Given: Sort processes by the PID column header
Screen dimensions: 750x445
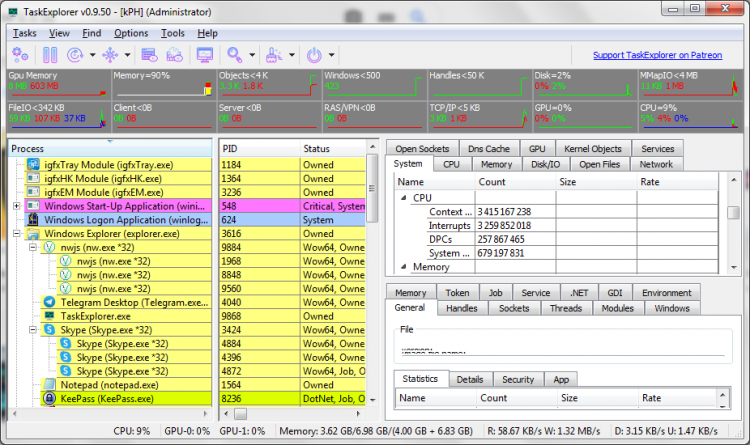Looking at the screenshot, I should (230, 149).
